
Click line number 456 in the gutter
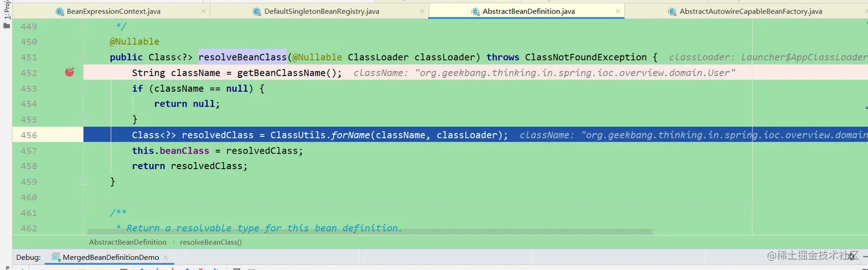coord(29,135)
